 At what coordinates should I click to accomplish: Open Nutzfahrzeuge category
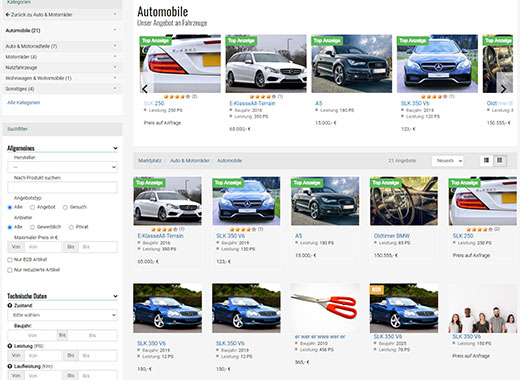(21, 68)
